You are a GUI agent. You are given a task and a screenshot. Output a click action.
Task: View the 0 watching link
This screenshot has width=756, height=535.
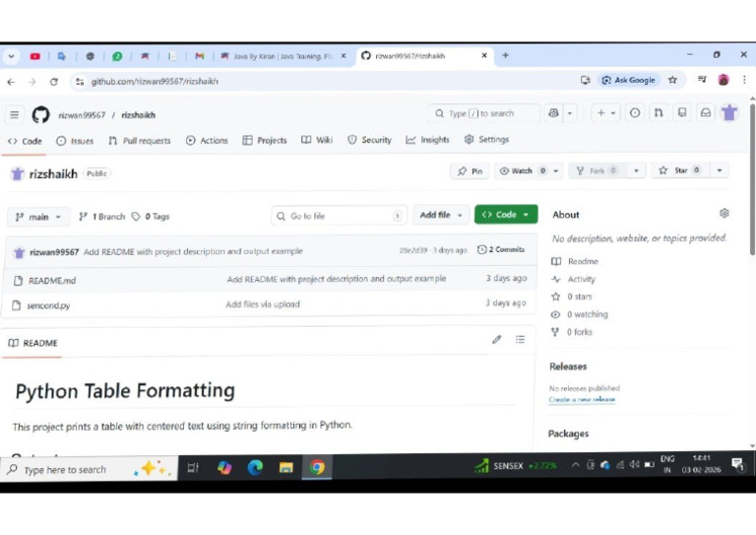click(579, 314)
